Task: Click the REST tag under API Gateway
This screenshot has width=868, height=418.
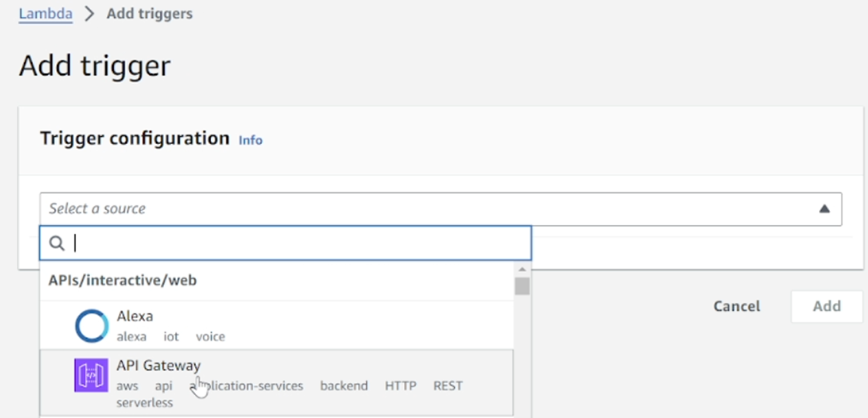Action: pos(448,386)
